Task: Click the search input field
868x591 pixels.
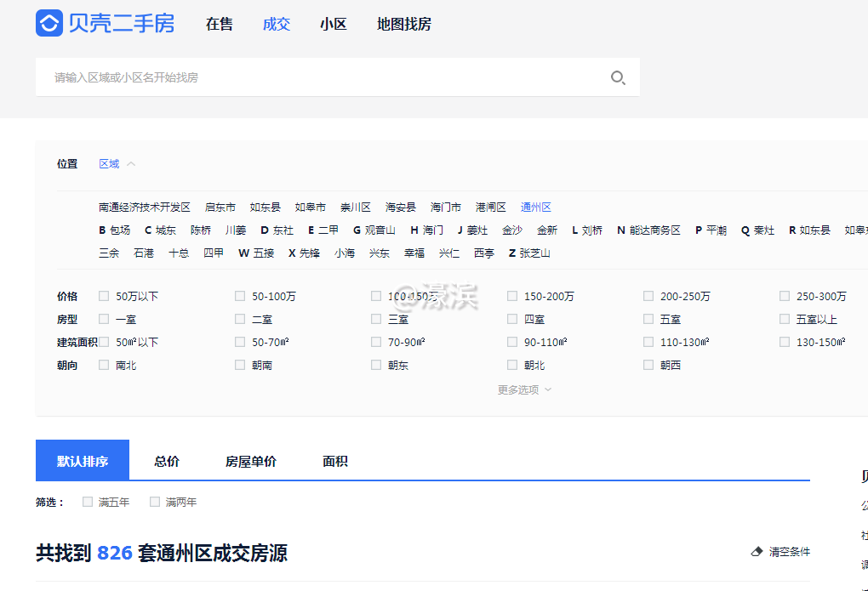Action: (x=255, y=77)
